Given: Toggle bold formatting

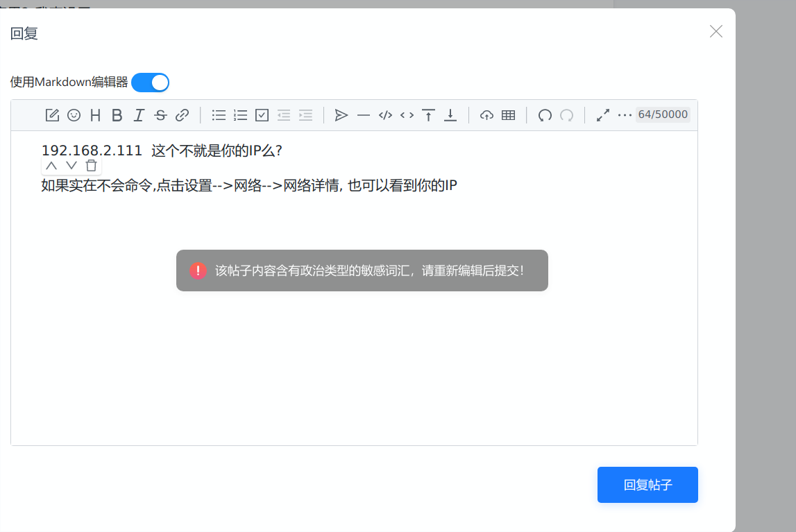Looking at the screenshot, I should coord(117,116).
